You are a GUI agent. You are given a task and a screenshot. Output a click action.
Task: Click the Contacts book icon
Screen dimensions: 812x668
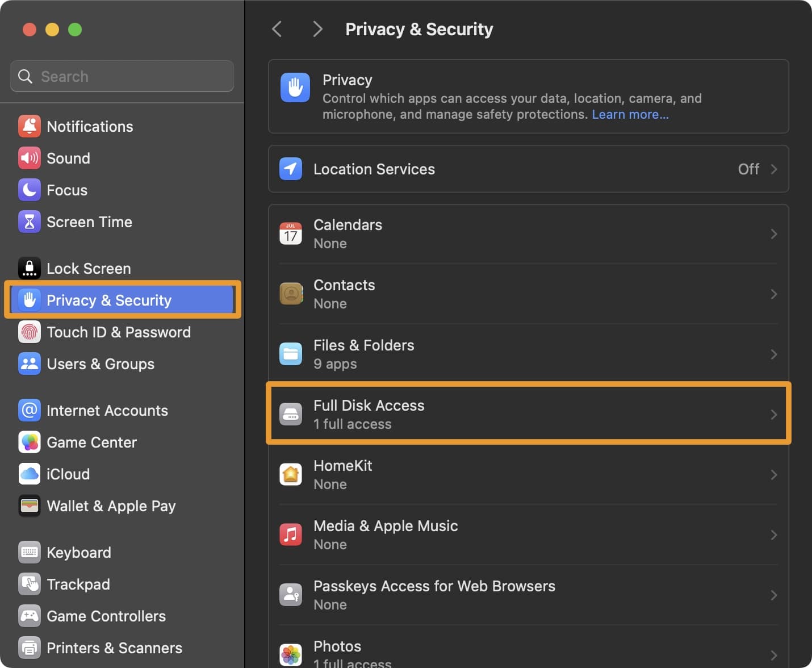[291, 294]
